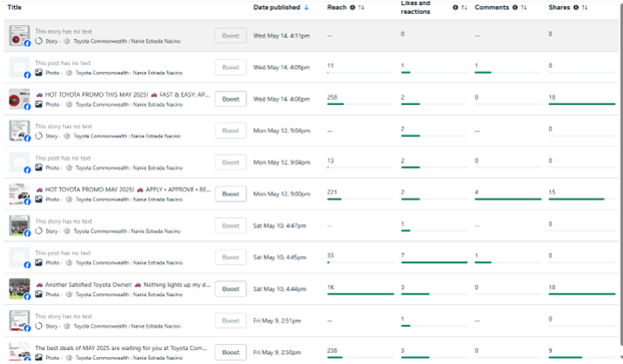This screenshot has width=623, height=364.
Task: Click Reach info icon
Action: pyautogui.click(x=352, y=8)
